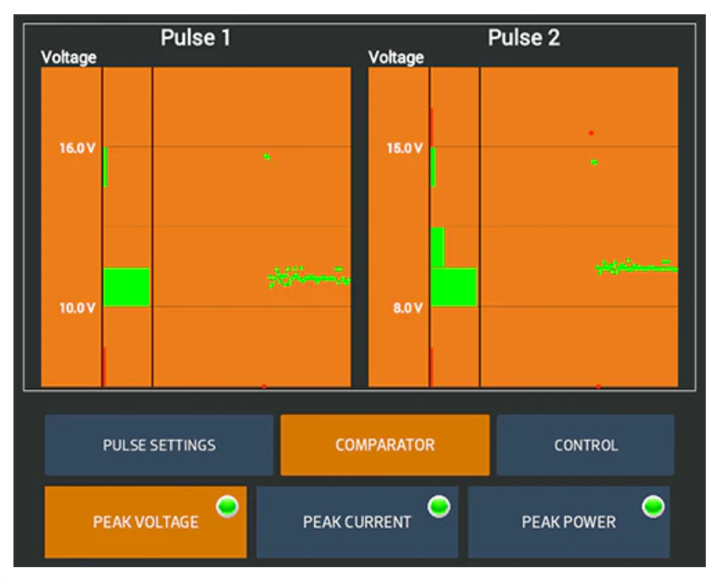Click the red out-of-limit dot above 15.0 V in Pulse 2
The width and height of the screenshot is (728, 583).
591,133
